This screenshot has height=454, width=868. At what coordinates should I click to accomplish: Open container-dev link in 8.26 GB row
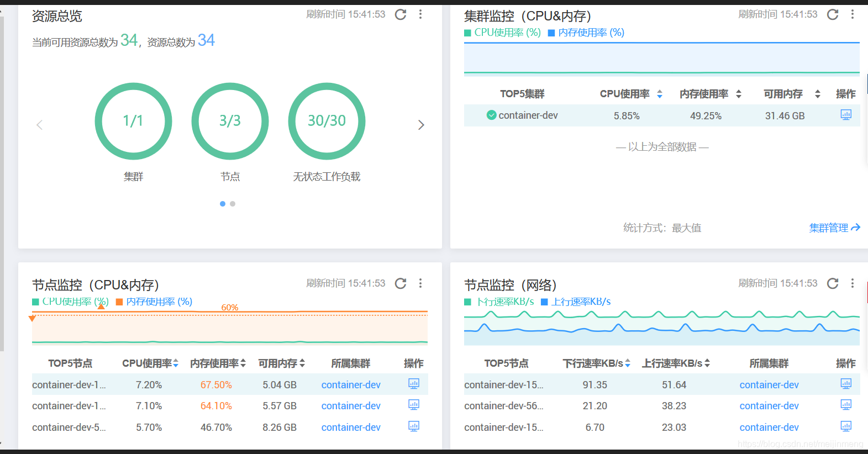[351, 427]
